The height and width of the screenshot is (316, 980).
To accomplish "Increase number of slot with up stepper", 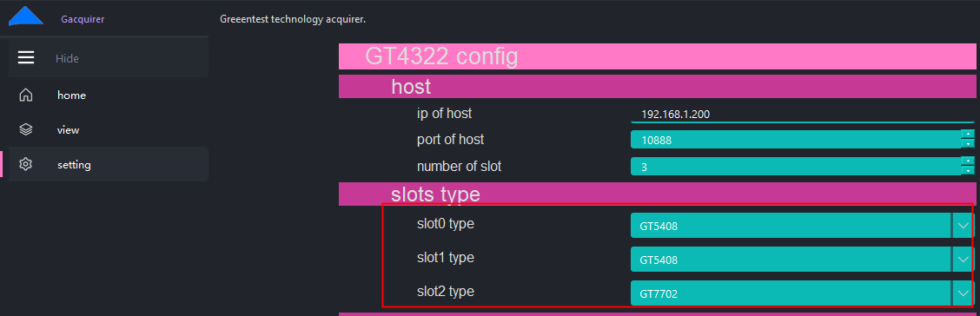I will pyautogui.click(x=968, y=161).
